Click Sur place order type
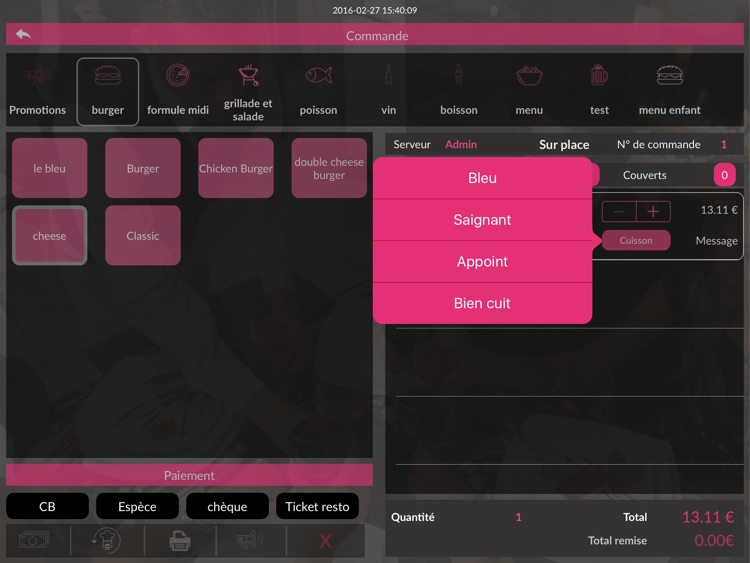The height and width of the screenshot is (563, 750). pos(564,144)
